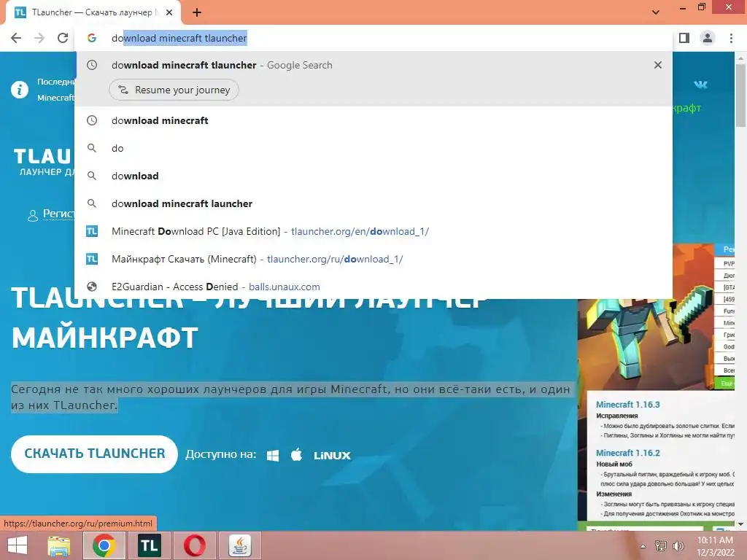Click the page vertical scrollbar thumb
The width and height of the screenshot is (747, 560).
coord(740,96)
